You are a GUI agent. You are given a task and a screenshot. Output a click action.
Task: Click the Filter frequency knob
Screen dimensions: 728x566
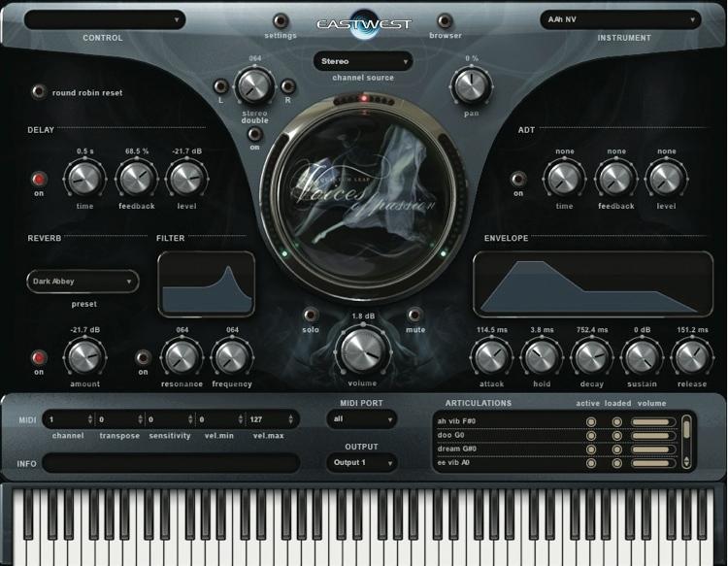[x=232, y=357]
